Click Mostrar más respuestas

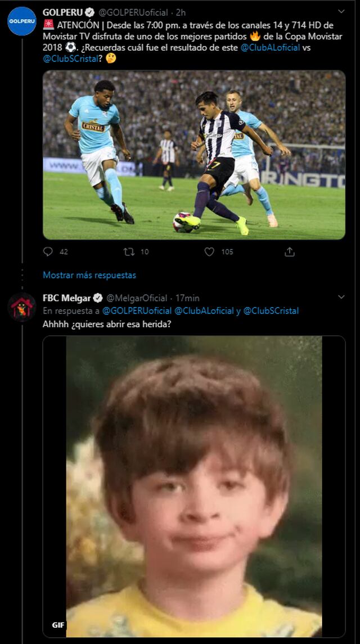tap(89, 275)
